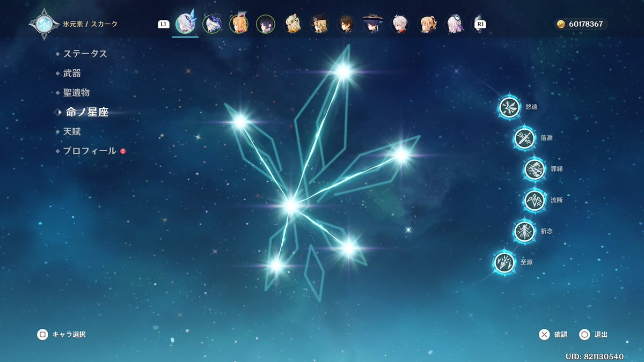Open the 祈念 constellation node icon
This screenshot has width=644, height=362.
[524, 231]
